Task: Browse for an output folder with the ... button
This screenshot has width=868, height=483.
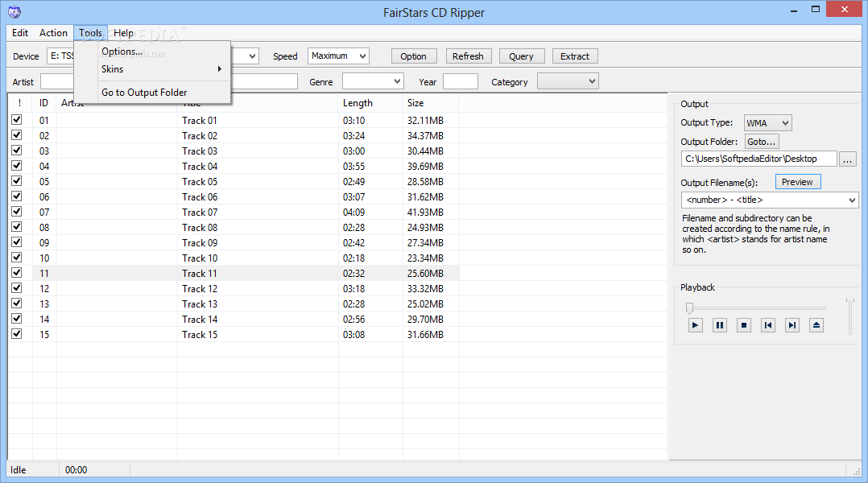Action: click(847, 159)
